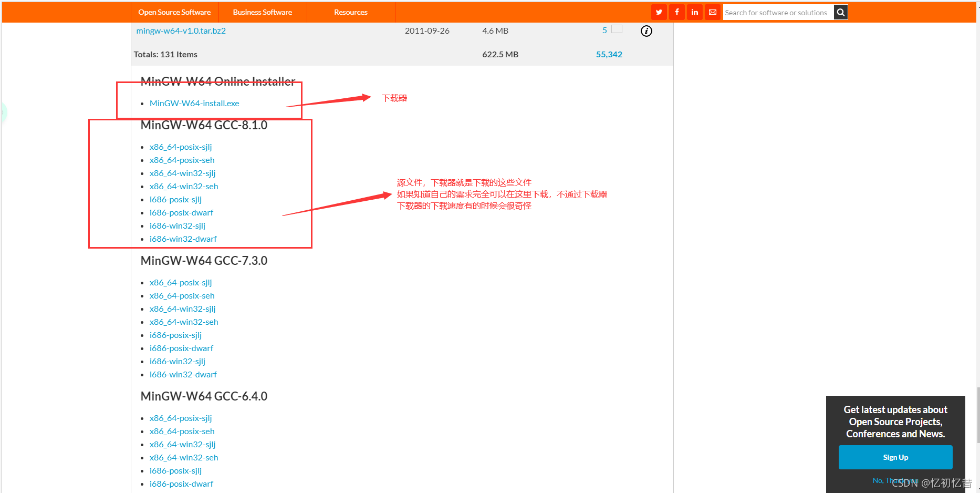Open GCC-7.3.0 x86_64-win32-sjlj link
This screenshot has width=980, height=493.
click(x=182, y=309)
